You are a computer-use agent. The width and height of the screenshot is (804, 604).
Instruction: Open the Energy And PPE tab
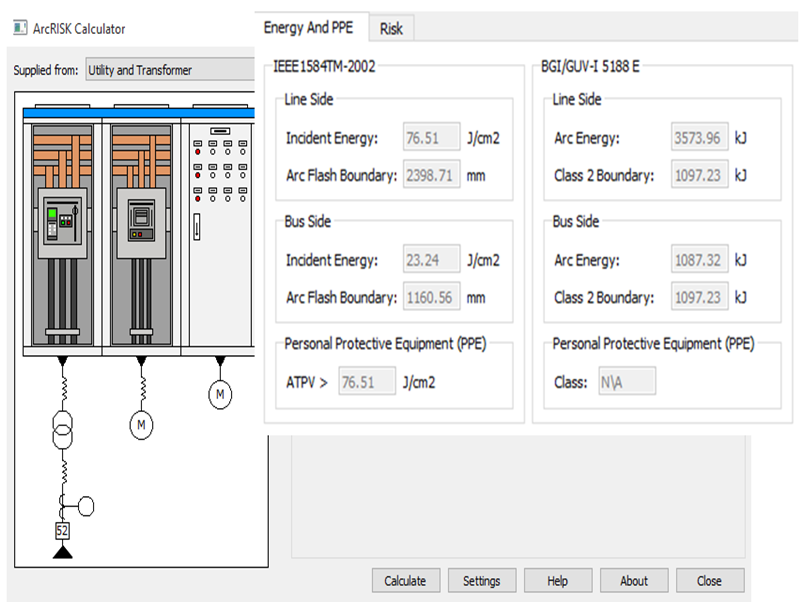[308, 28]
